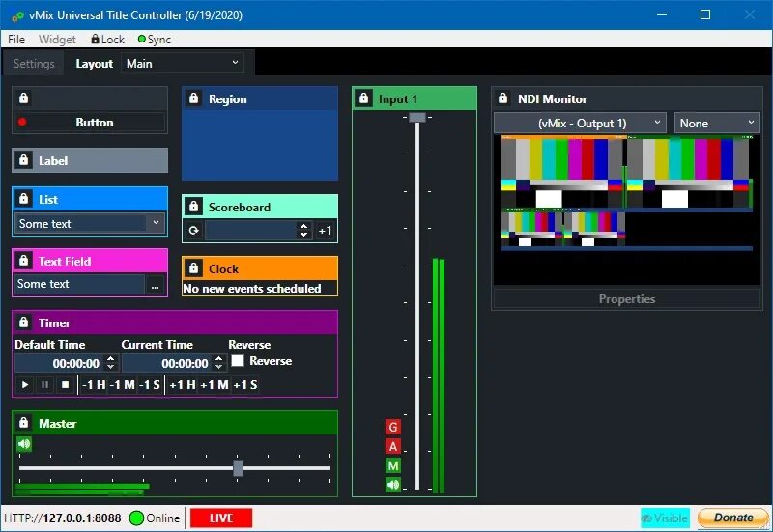
Task: Subtract one minute with -1 M
Action: 123,384
